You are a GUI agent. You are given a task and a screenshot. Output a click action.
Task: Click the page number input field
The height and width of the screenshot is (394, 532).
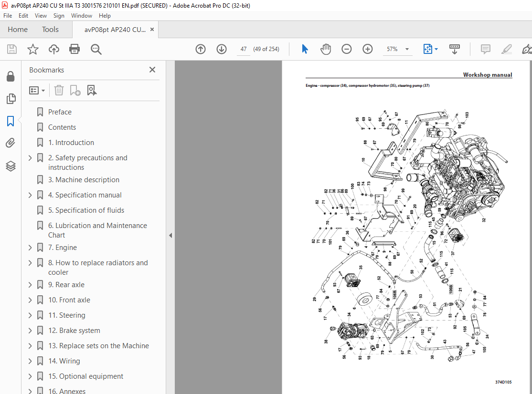coord(243,49)
